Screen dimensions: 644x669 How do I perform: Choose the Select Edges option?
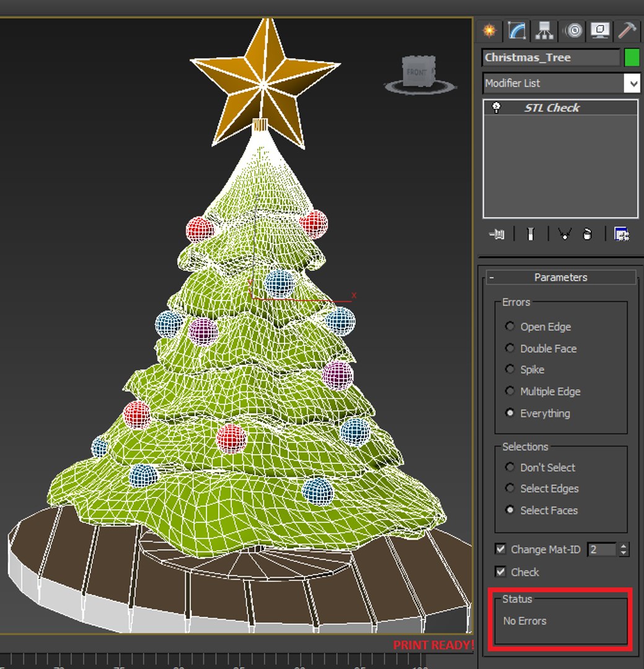[x=509, y=488]
